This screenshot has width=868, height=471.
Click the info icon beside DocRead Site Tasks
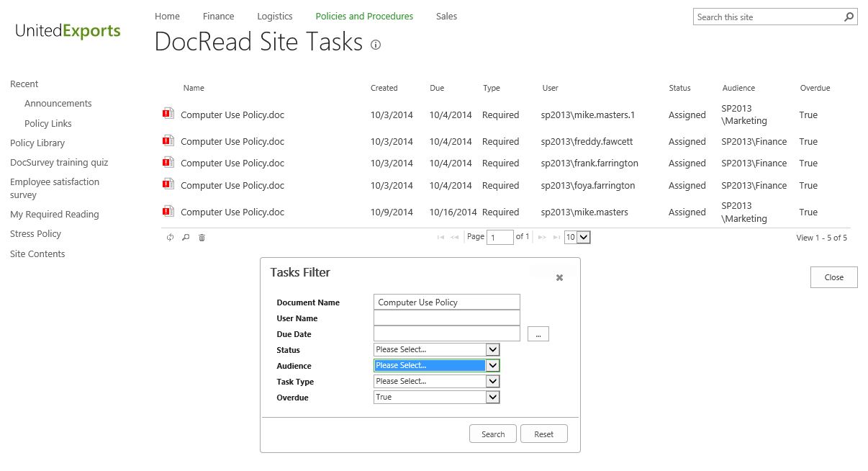pyautogui.click(x=375, y=45)
